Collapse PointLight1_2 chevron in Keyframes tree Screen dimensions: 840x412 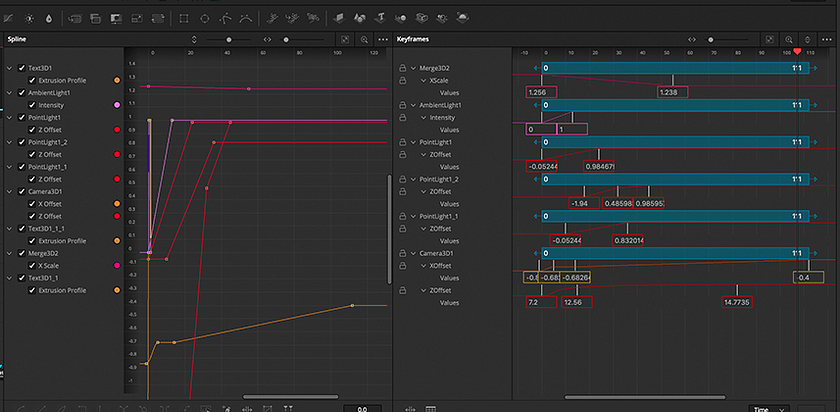[x=413, y=179]
